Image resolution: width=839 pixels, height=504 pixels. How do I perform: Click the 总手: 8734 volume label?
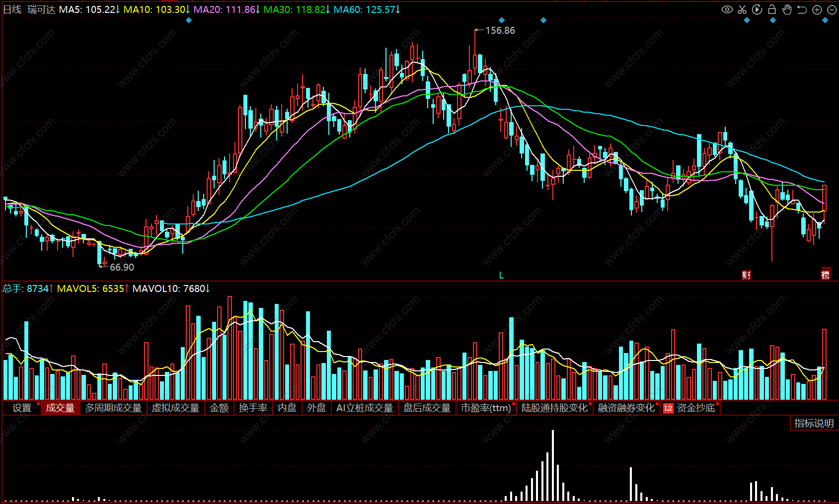coord(28,288)
